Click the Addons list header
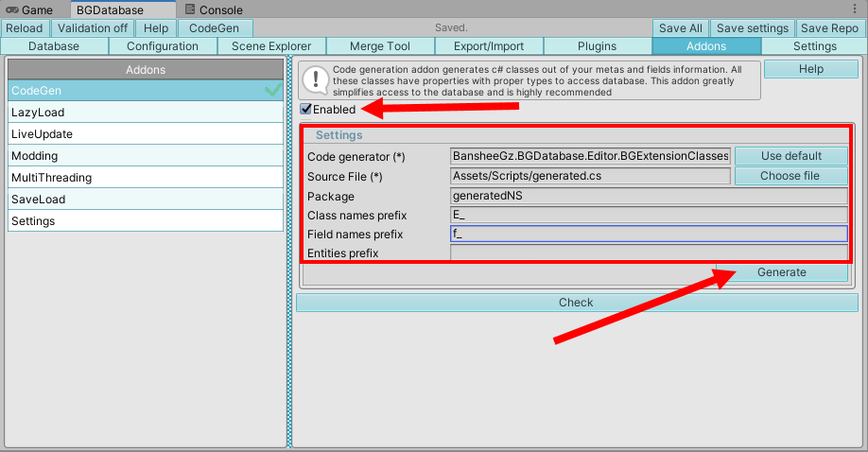This screenshot has height=452, width=868. (146, 69)
